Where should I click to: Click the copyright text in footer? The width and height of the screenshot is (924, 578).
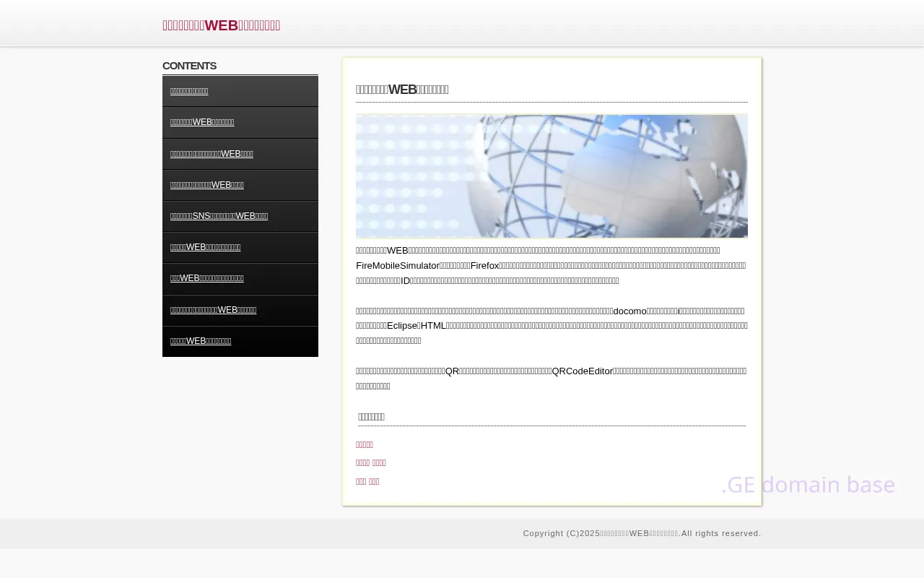642,533
